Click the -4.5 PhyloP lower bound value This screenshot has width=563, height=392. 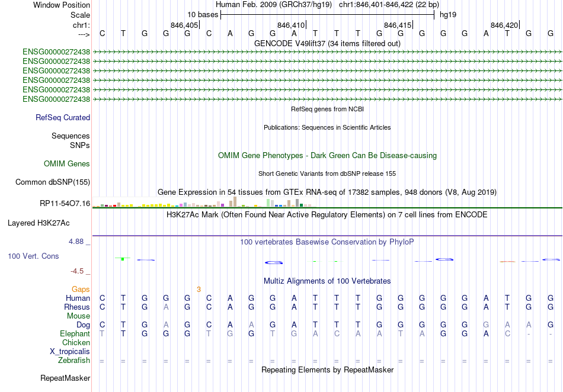point(77,271)
